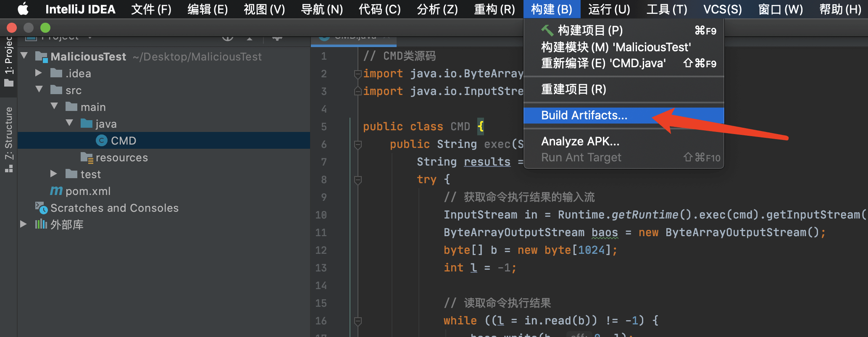Select Scratches and Consoles node
Screen dimensions: 868x337
(x=114, y=208)
